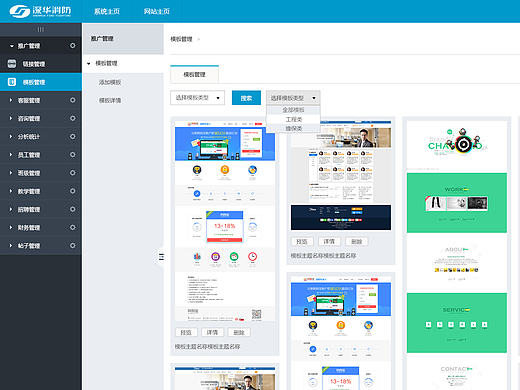Open 添加模板 in the submenu

110,82
